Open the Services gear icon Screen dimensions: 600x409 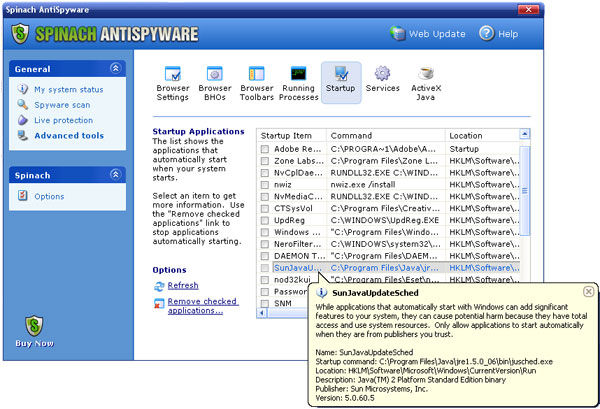[x=382, y=73]
